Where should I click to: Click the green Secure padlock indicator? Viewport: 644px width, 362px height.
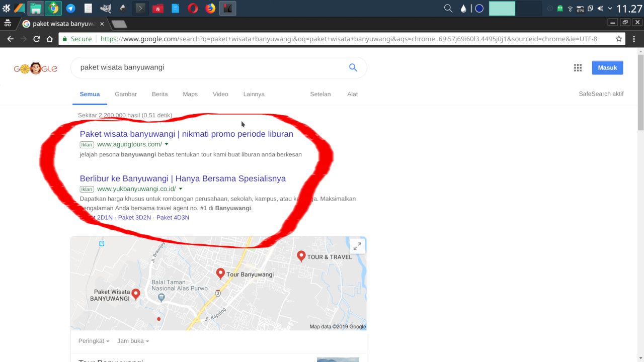coord(77,39)
